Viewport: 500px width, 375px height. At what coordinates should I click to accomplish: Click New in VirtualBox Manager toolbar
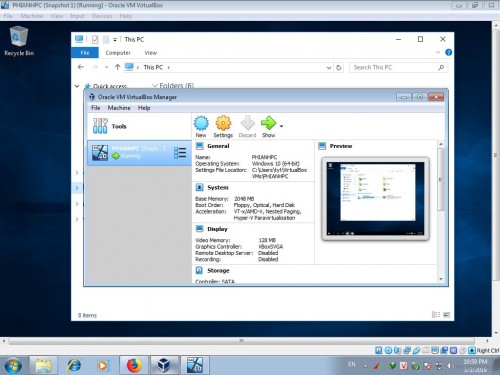coord(201,127)
